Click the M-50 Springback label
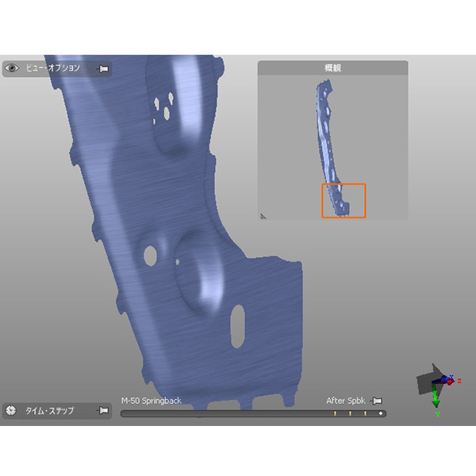Image resolution: width=476 pixels, height=476 pixels. [x=152, y=401]
